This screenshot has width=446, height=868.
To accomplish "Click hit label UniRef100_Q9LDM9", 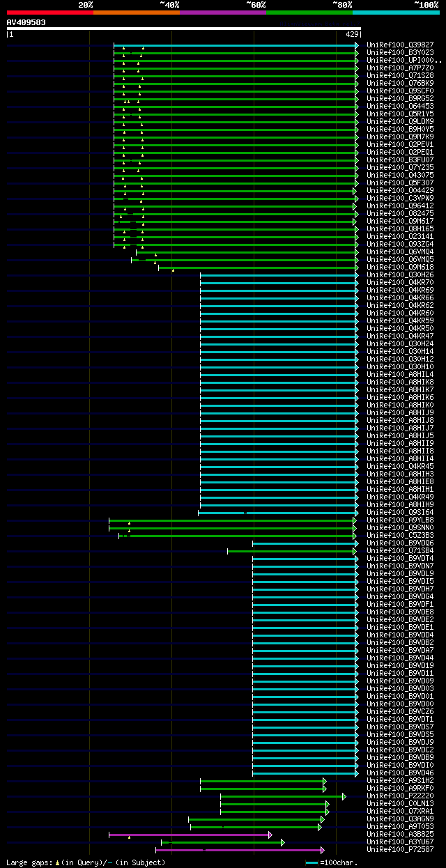I will click(400, 122).
